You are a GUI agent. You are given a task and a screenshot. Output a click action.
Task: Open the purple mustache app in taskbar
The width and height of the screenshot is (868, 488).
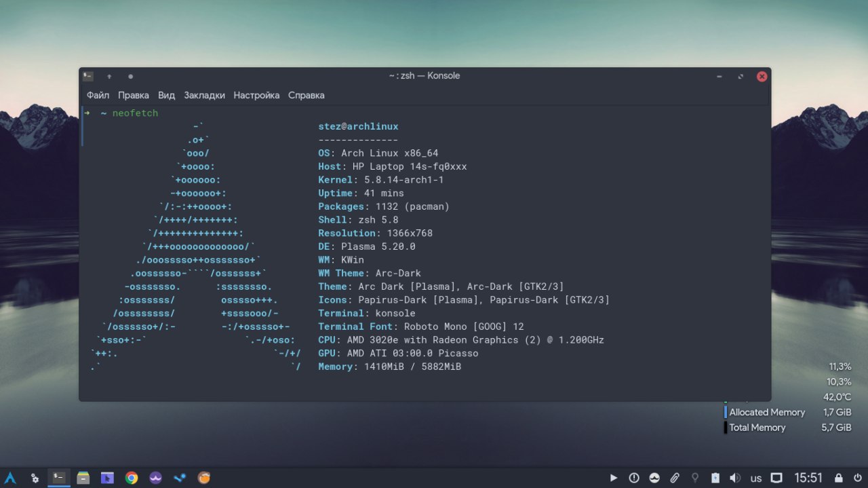155,478
